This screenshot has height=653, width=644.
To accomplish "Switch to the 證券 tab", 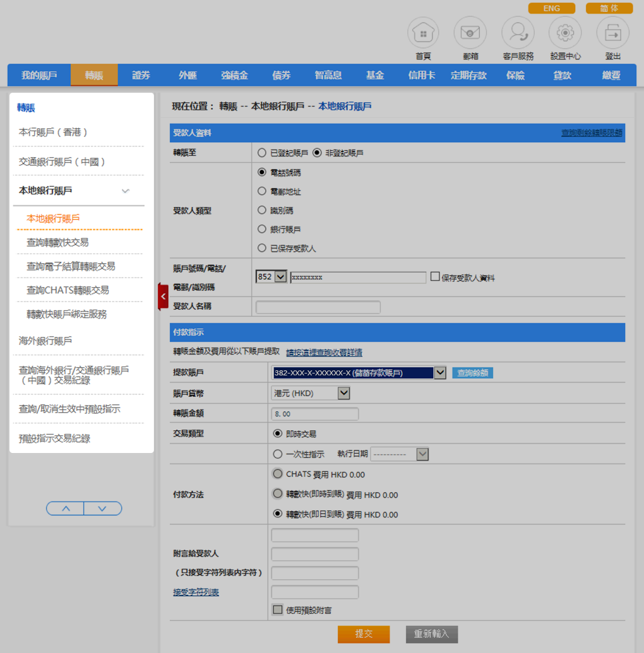I will point(141,75).
